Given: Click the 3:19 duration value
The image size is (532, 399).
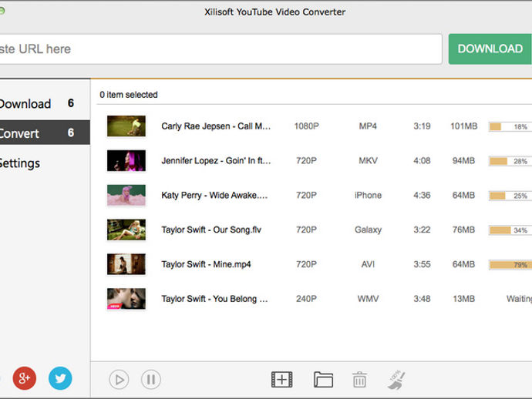Looking at the screenshot, I should click(422, 126).
